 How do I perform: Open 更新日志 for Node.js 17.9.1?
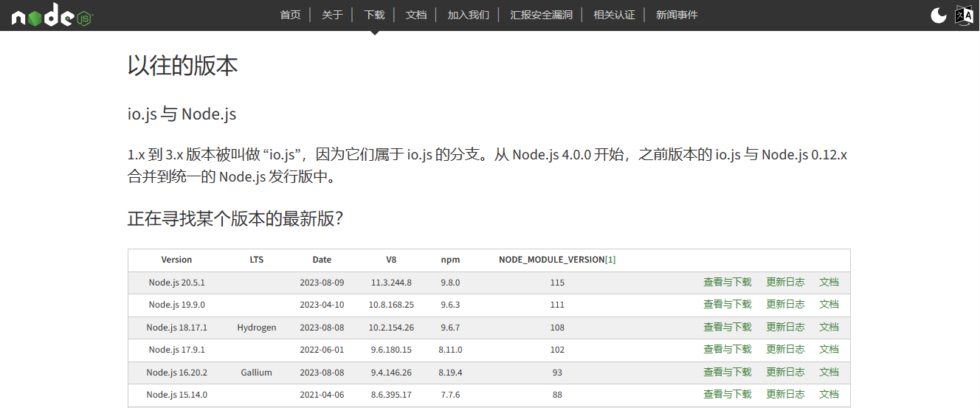coord(785,350)
